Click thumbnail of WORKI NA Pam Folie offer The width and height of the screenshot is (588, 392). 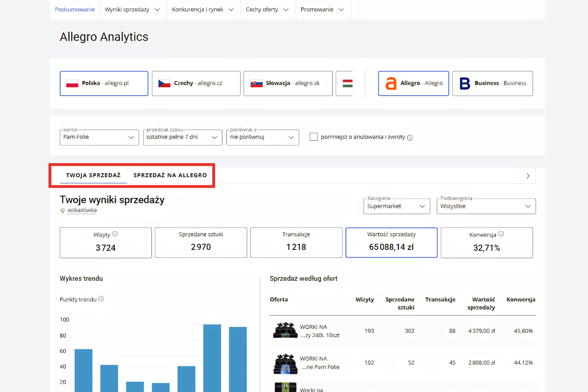coord(285,363)
